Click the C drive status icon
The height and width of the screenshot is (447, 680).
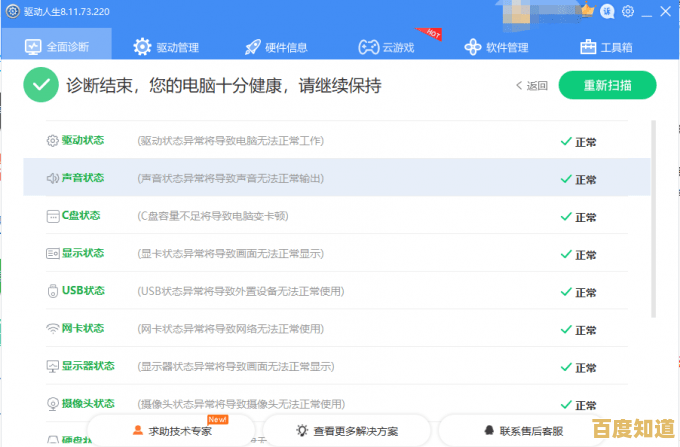point(53,216)
